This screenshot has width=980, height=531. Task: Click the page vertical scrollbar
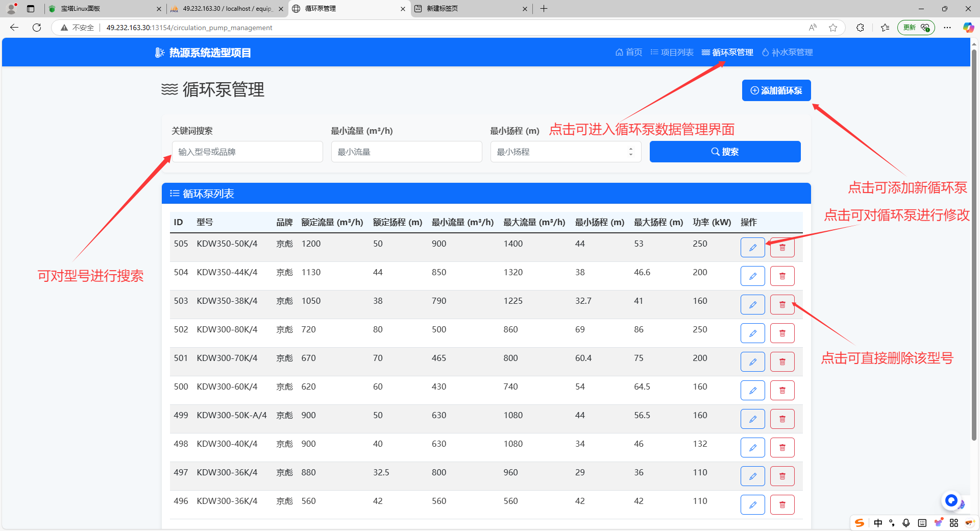(974, 245)
